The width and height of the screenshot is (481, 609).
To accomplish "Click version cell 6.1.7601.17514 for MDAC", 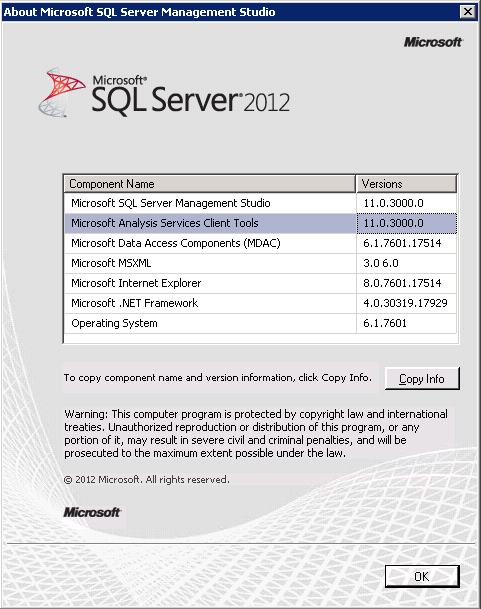I will [406, 243].
